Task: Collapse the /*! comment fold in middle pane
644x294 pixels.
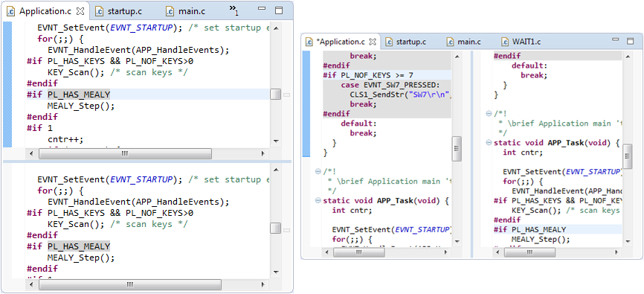Action: click(318, 171)
